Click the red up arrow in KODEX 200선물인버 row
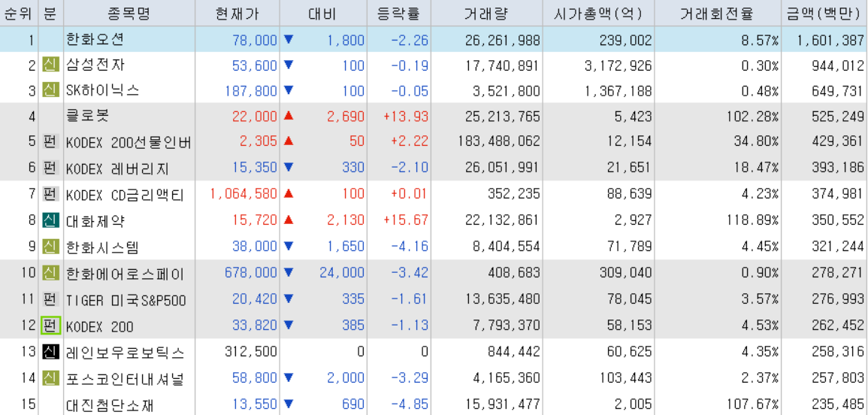The width and height of the screenshot is (868, 415). pyautogui.click(x=288, y=141)
